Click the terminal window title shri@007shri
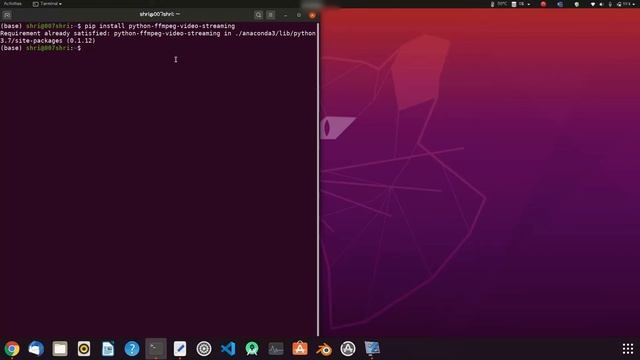The width and height of the screenshot is (640, 360). pyautogui.click(x=160, y=14)
